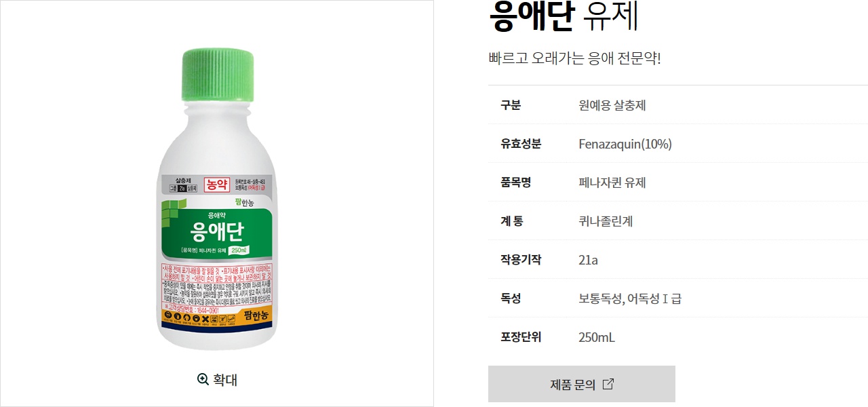Click the external link icon next to 제품 문의
This screenshot has height=407, width=868.
pyautogui.click(x=608, y=384)
